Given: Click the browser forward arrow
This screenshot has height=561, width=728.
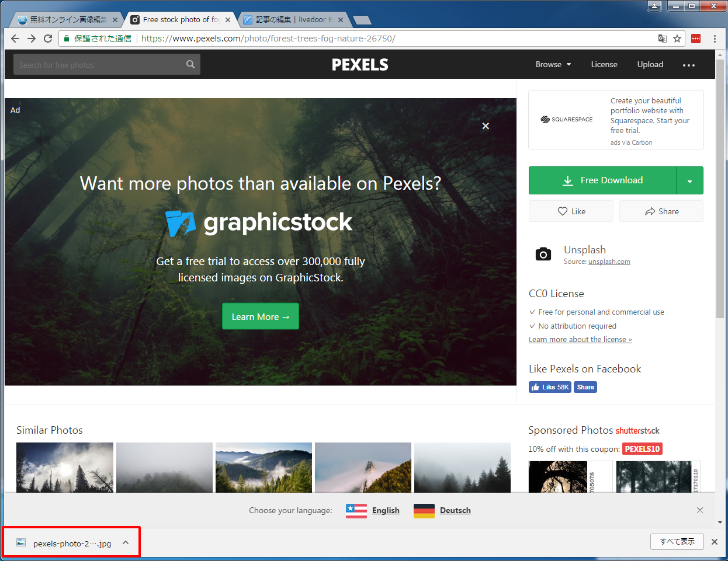Looking at the screenshot, I should [32, 39].
